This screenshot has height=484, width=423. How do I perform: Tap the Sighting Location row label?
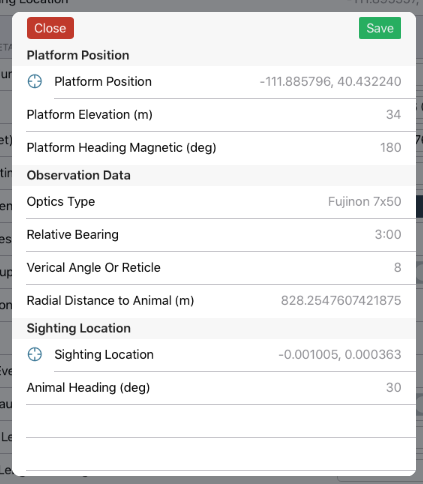pos(104,354)
